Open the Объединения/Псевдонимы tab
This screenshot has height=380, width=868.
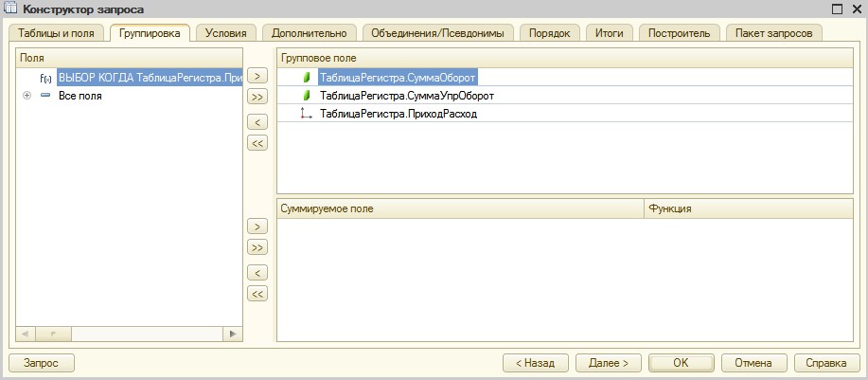438,32
